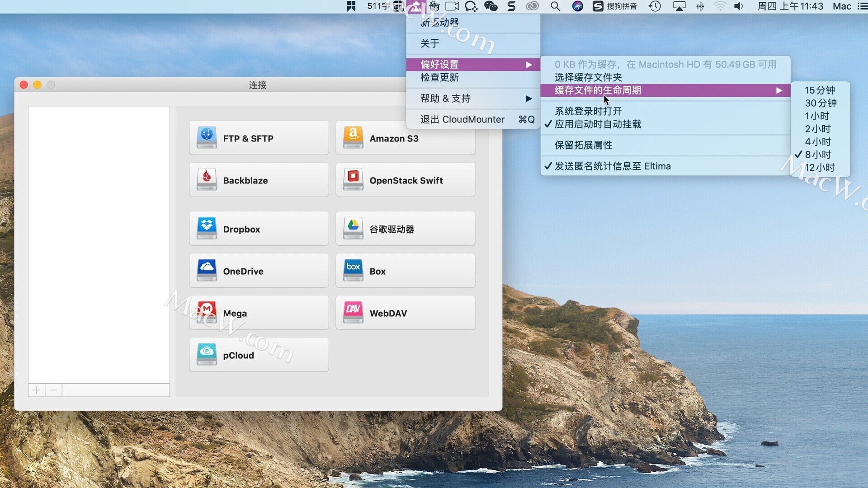
Task: Quit via 退出 CloudMounter menu item
Action: point(473,119)
